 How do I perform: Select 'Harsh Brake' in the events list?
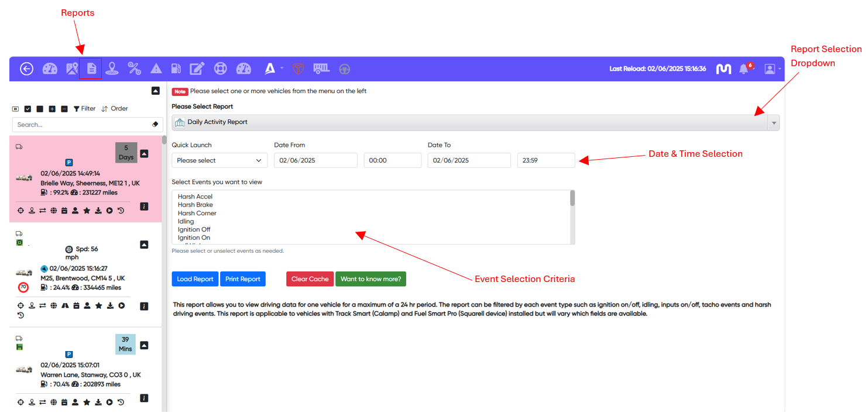coord(195,204)
